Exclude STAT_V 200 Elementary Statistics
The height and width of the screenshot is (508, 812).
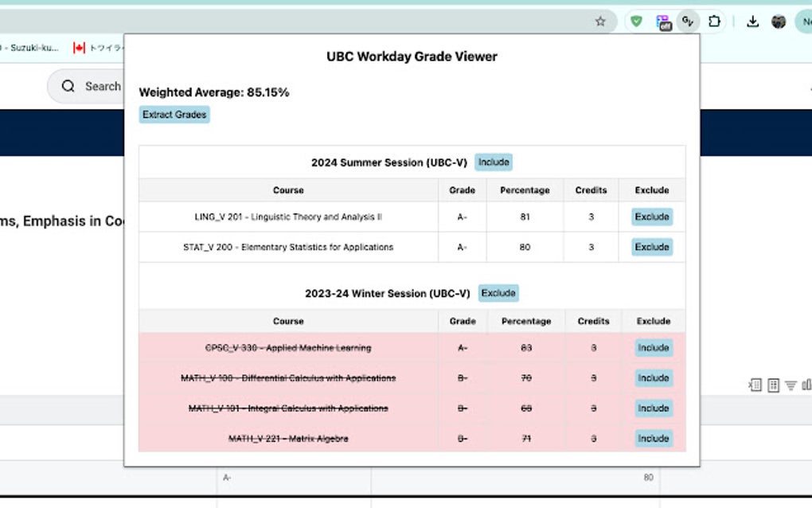(x=652, y=247)
